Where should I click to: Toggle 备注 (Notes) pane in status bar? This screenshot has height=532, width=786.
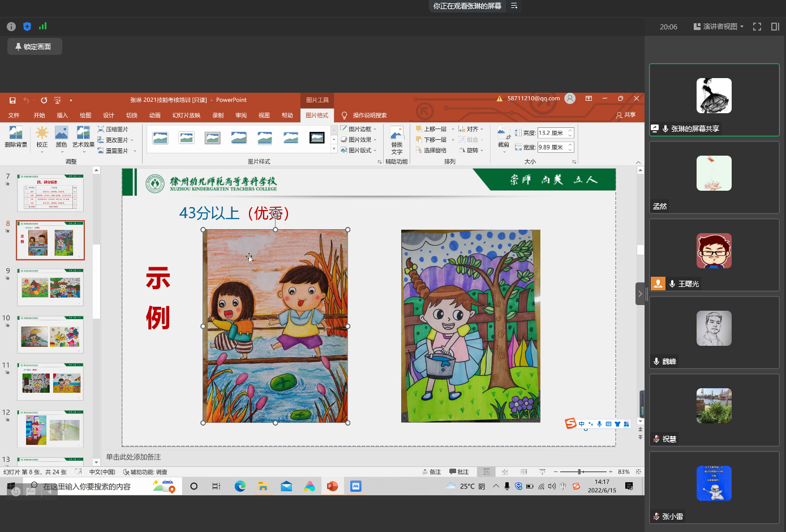tap(431, 471)
